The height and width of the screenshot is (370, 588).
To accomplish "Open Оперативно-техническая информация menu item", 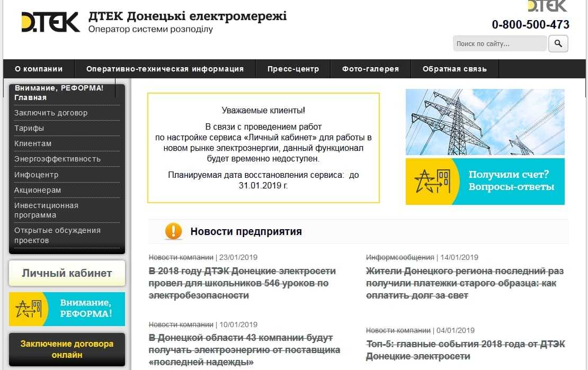I will click(165, 69).
